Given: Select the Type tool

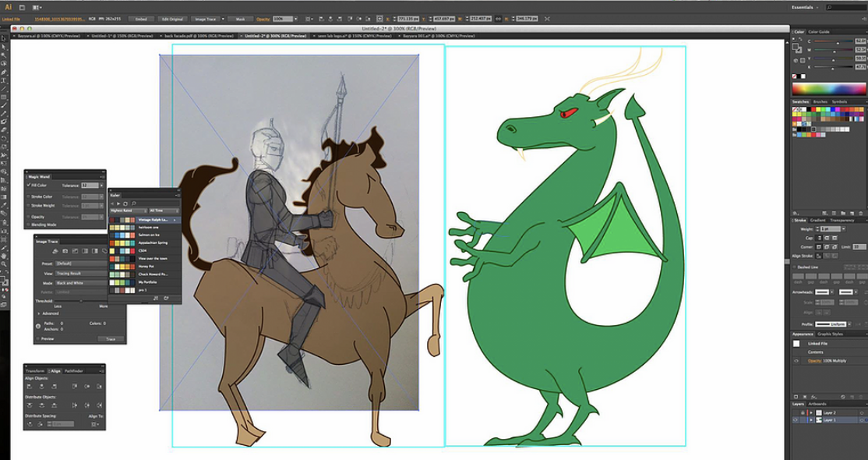Looking at the screenshot, I should pyautogui.click(x=5, y=80).
